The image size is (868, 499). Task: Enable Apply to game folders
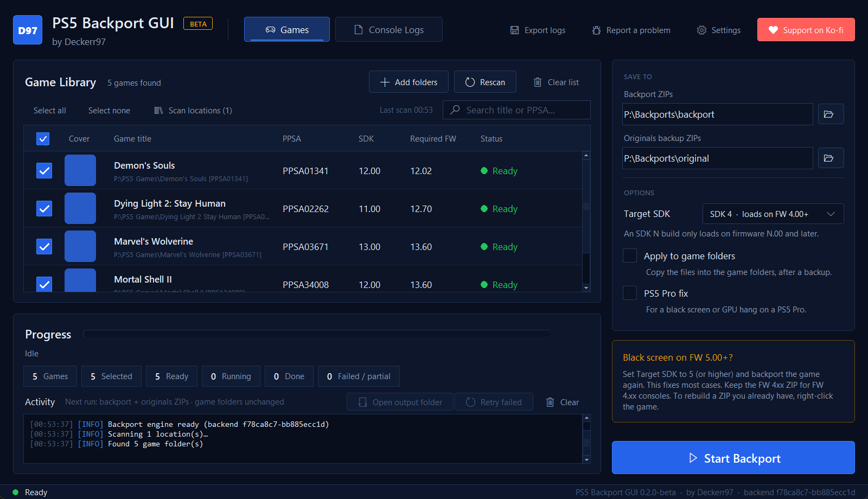pos(630,255)
